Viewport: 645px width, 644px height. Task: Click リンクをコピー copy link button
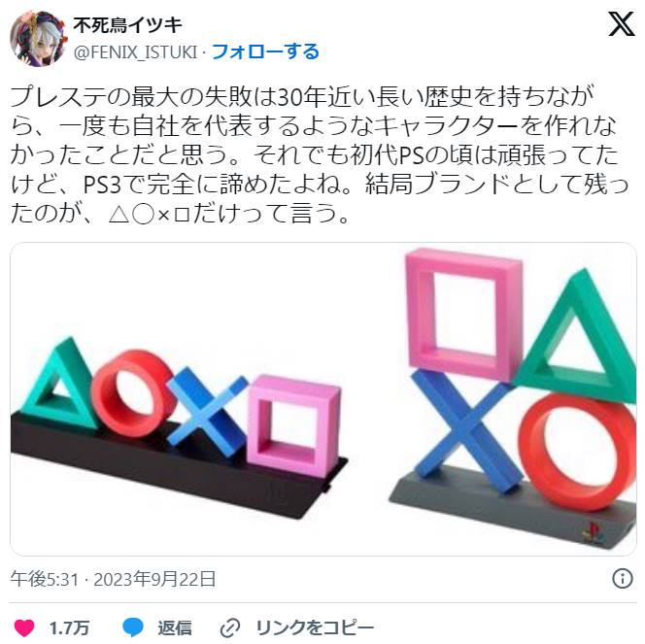point(315,627)
